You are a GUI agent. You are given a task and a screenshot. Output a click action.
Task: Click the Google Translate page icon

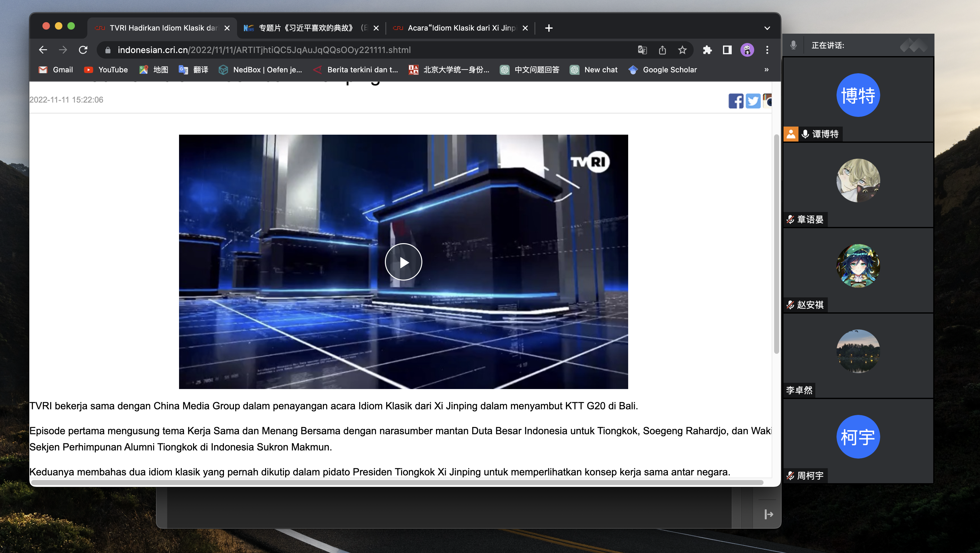(642, 50)
